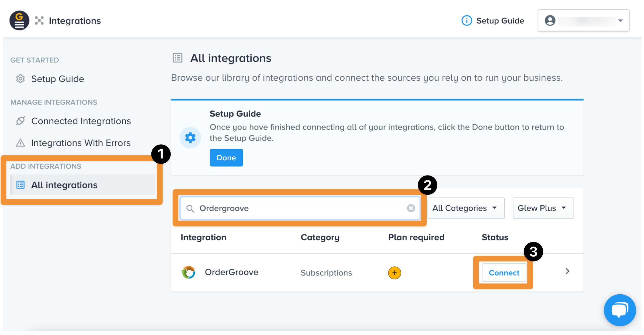The width and height of the screenshot is (644, 335).
Task: Click the list icon beside page title
Action: 177,58
